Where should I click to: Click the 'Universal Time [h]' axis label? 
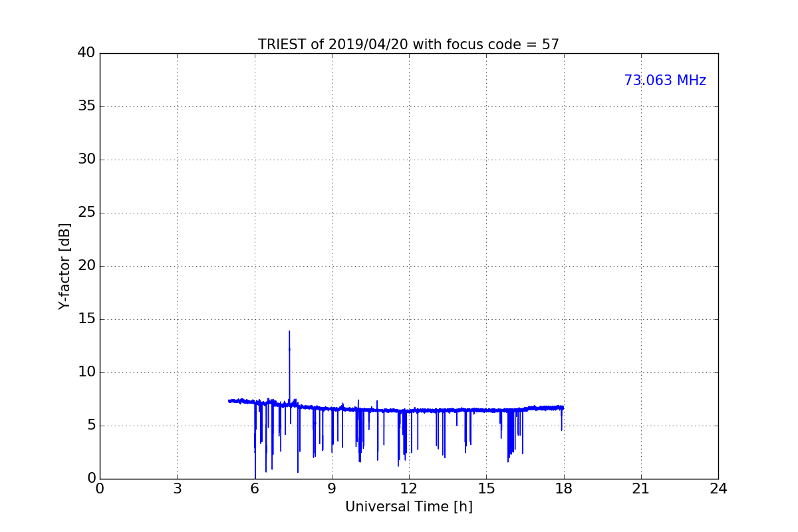(408, 507)
